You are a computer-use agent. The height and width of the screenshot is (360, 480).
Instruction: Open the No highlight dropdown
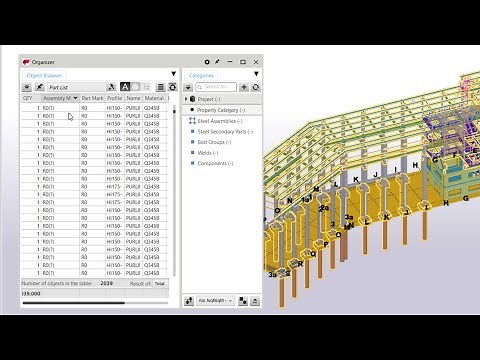tap(215, 301)
